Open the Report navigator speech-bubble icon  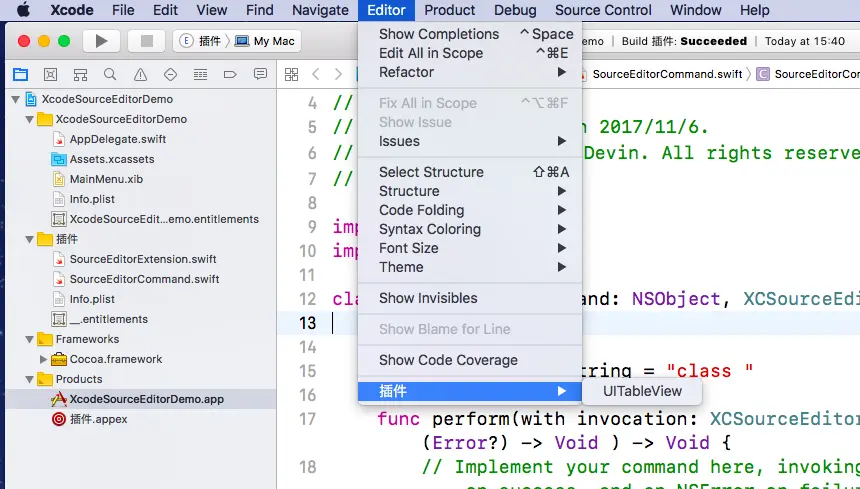click(x=260, y=74)
